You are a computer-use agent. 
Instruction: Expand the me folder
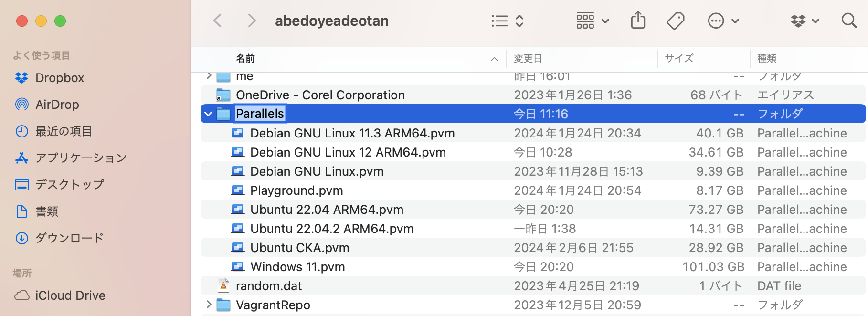point(209,76)
